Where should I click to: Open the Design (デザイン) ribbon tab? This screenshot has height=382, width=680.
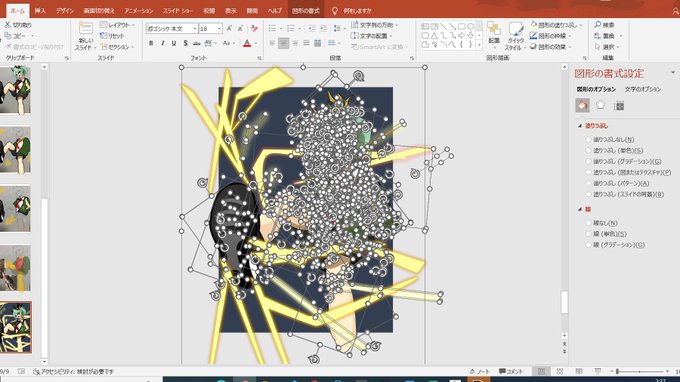[x=65, y=10]
